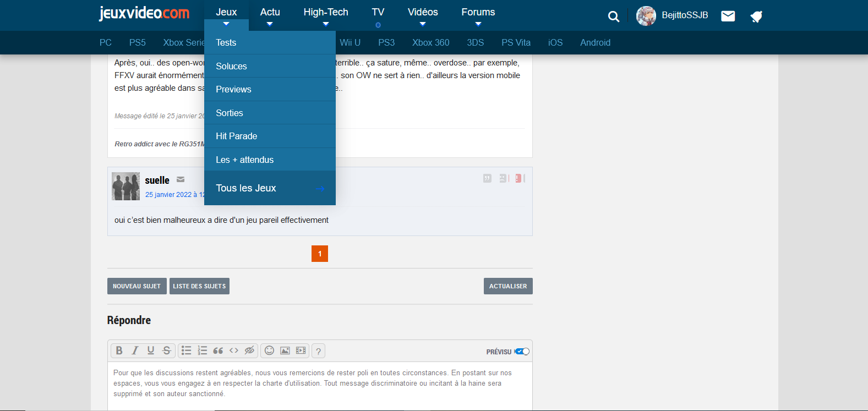Apply Underline formatting in the reply editor
This screenshot has width=868, height=411.
pyautogui.click(x=151, y=350)
